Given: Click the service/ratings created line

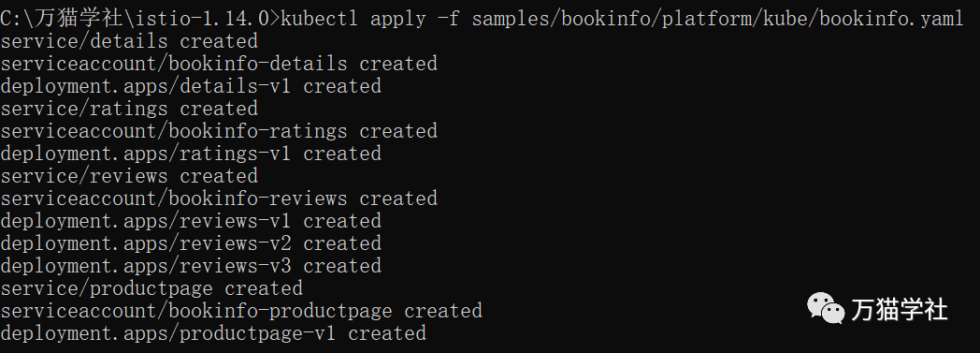Looking at the screenshot, I should pyautogui.click(x=129, y=109).
